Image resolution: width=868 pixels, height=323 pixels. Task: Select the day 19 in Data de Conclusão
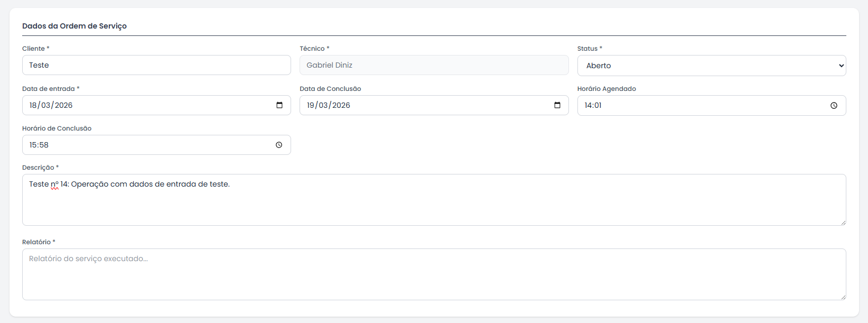311,105
